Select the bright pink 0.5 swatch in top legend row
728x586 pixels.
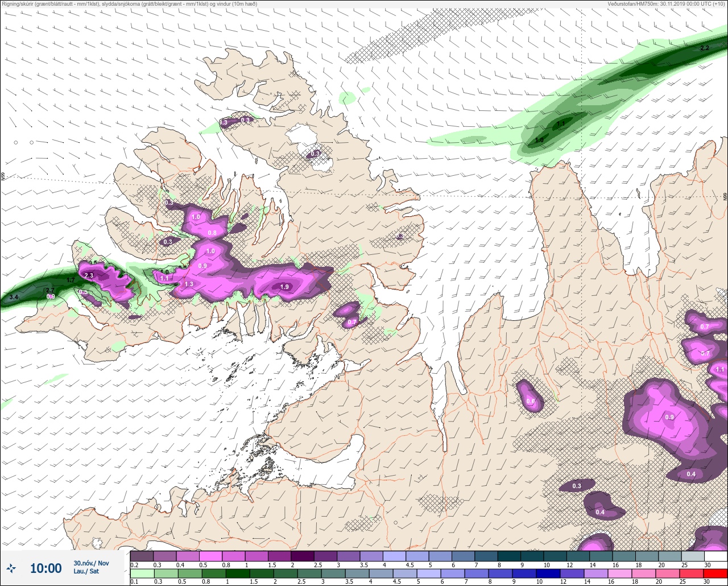click(x=211, y=556)
